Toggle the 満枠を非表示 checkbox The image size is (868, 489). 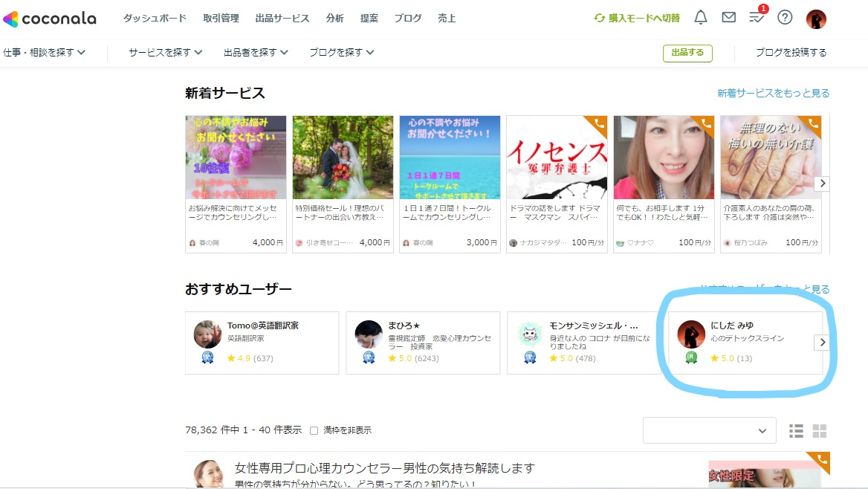(314, 430)
